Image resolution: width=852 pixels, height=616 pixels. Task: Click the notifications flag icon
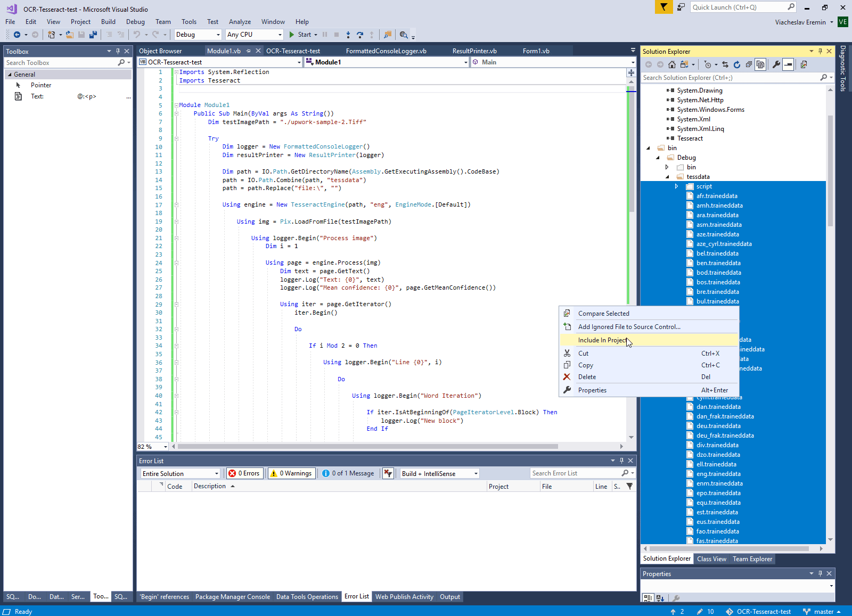(663, 7)
